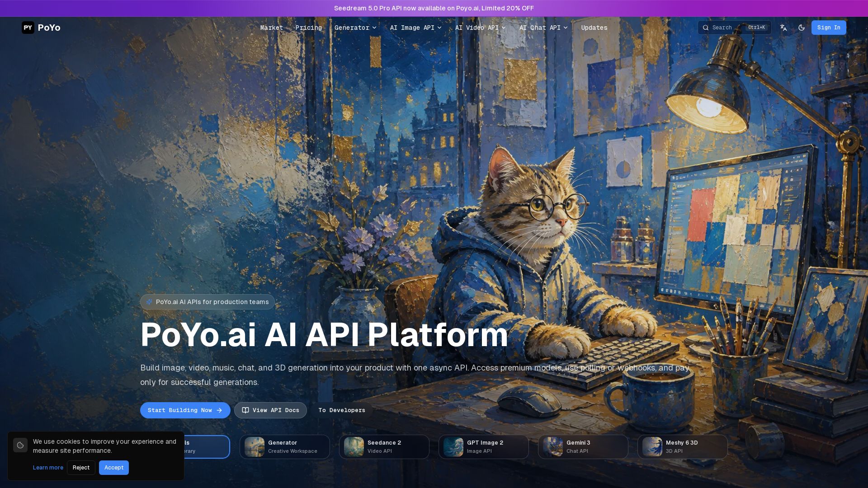
Task: Click the PoYo.ai AI APIs for production teams badge
Action: point(208,302)
